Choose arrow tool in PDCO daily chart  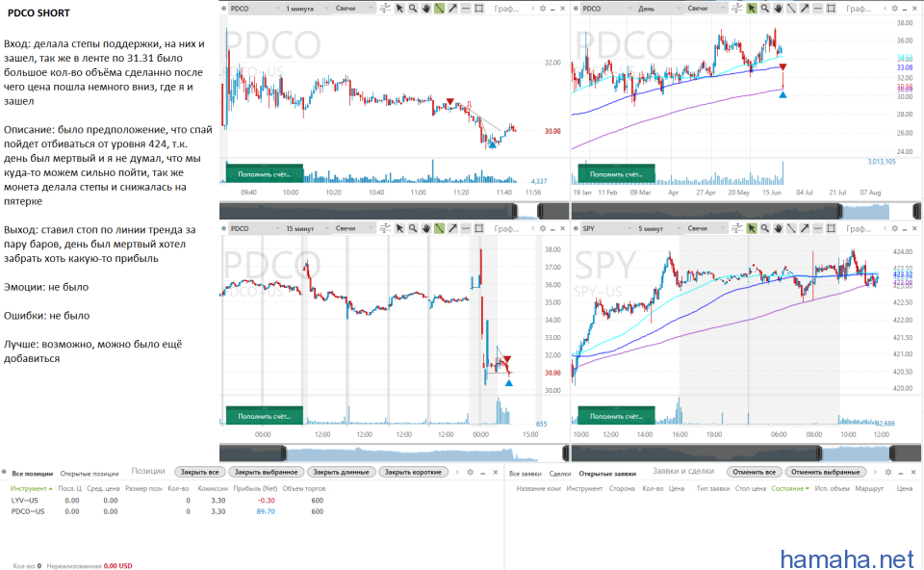point(805,9)
